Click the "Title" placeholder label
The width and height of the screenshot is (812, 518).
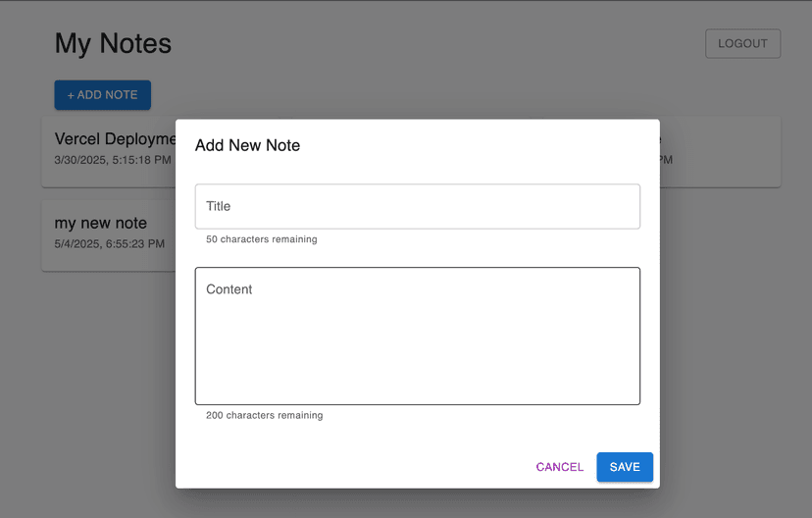click(x=218, y=206)
